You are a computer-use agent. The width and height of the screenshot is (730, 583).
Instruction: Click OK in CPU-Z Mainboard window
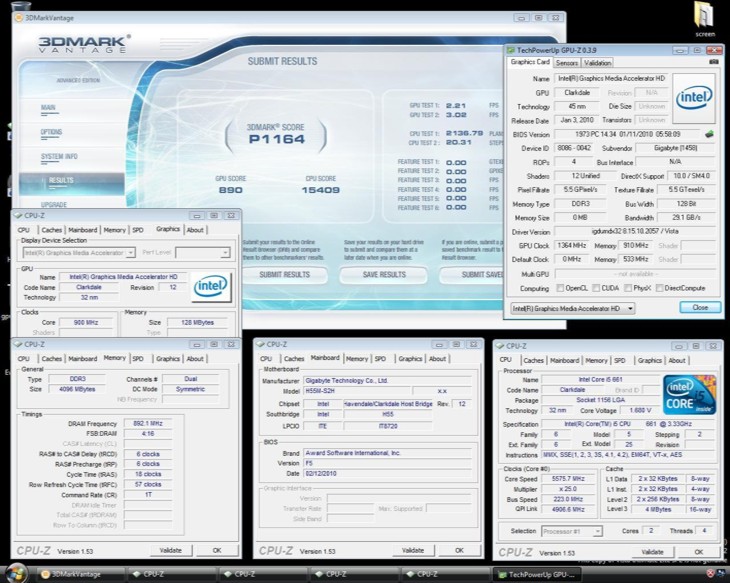pyautogui.click(x=460, y=550)
